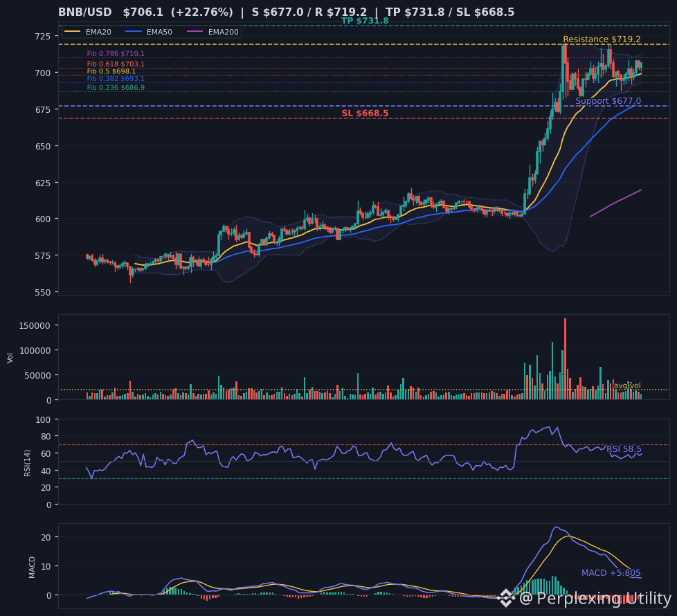Screen dimensions: 677x616
Task: Click the yellow EMA20 legend line swatch
Action: [72, 32]
